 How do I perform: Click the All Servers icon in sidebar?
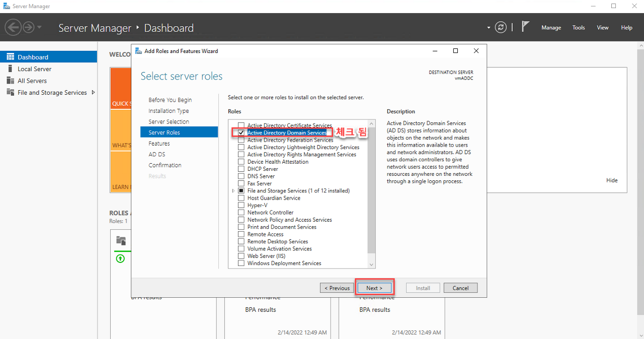pyautogui.click(x=10, y=81)
